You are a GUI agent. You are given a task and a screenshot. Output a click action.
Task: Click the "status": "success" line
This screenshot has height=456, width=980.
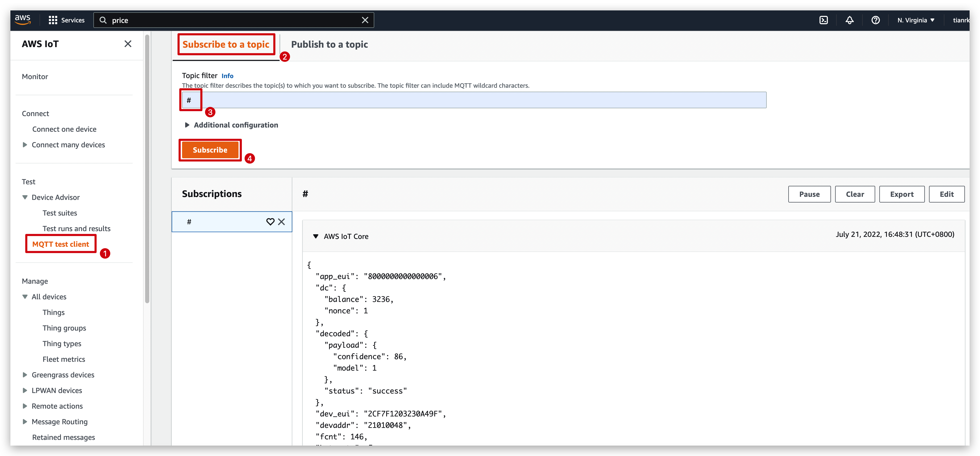[x=366, y=391]
